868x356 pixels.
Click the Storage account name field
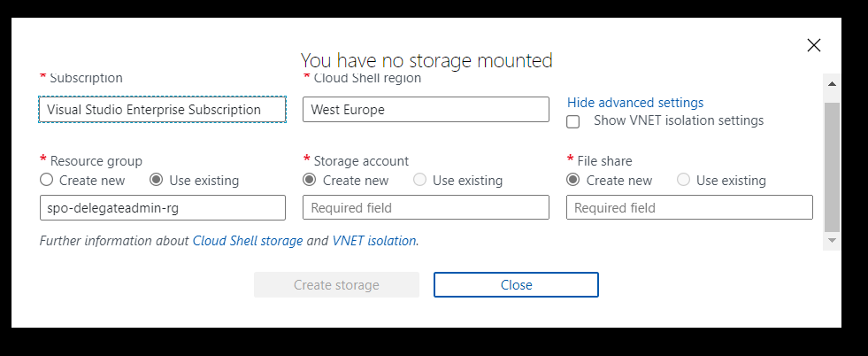coord(426,208)
